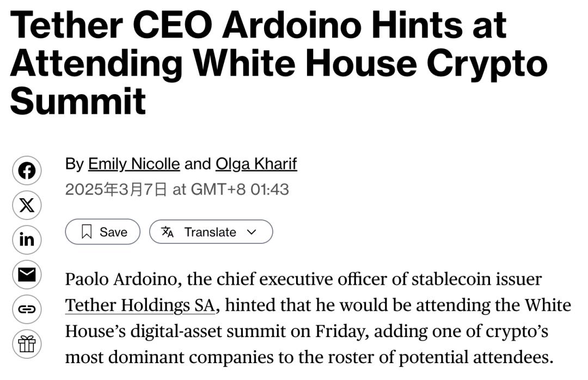Open Olga Kharif's author page
The height and width of the screenshot is (380, 588).
click(256, 164)
